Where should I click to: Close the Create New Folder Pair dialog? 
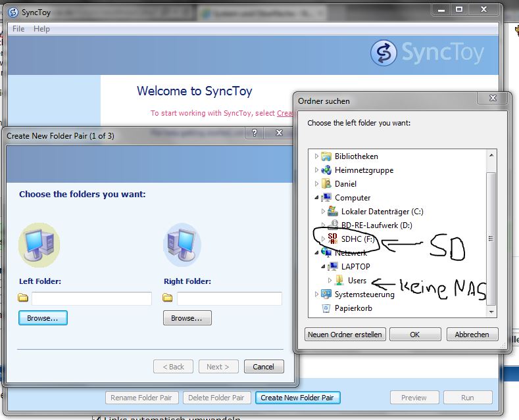pos(279,133)
